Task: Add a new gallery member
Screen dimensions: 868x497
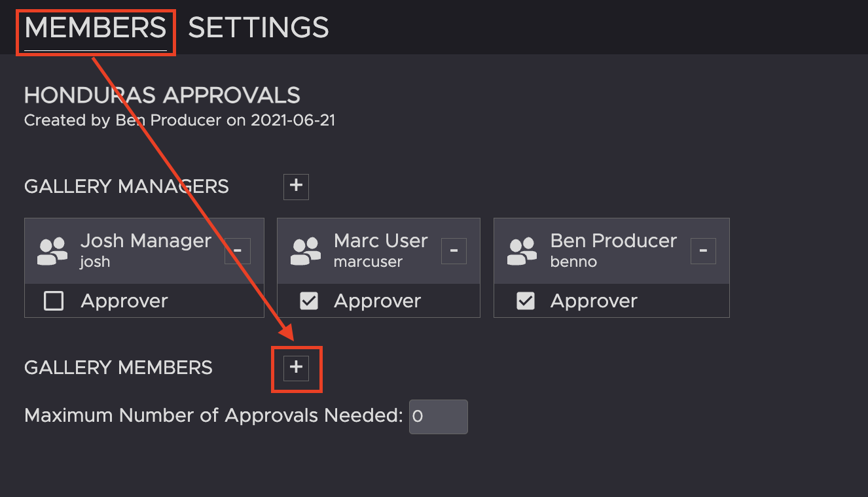Action: (x=296, y=368)
